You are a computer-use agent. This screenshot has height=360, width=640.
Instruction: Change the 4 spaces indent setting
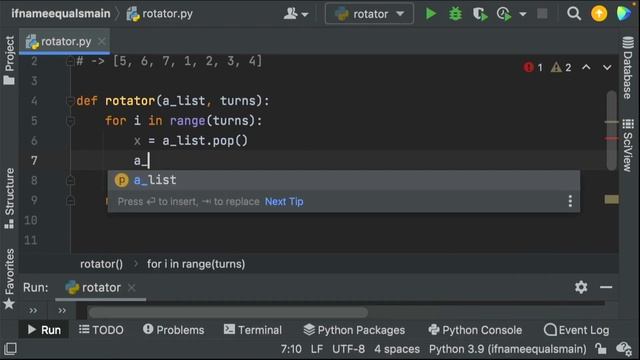397,349
